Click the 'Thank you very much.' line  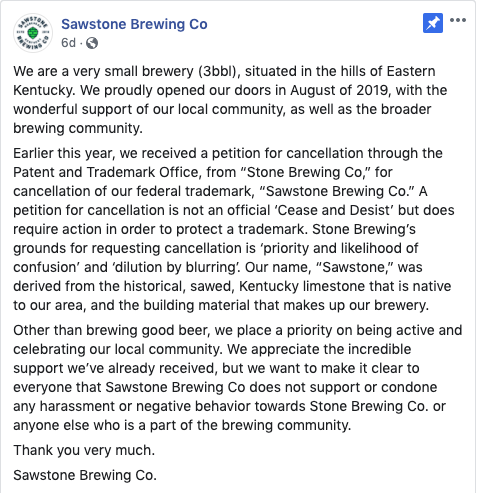click(x=84, y=450)
